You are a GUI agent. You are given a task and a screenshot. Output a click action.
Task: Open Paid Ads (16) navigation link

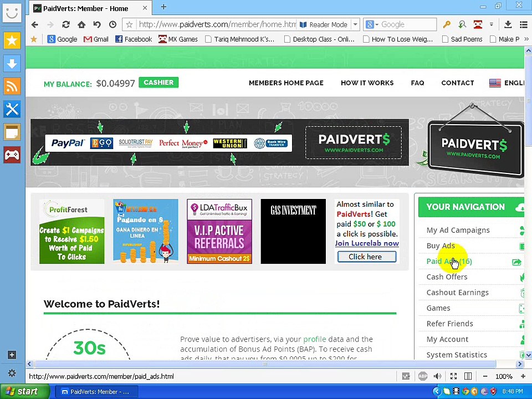point(449,261)
